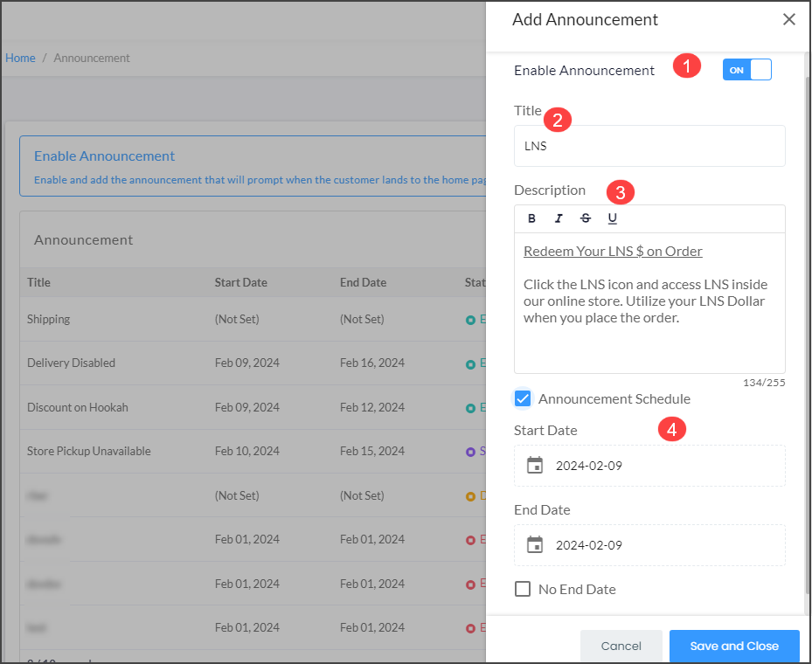Apply italic formatting in description editor
This screenshot has height=664, width=812.
[x=559, y=218]
